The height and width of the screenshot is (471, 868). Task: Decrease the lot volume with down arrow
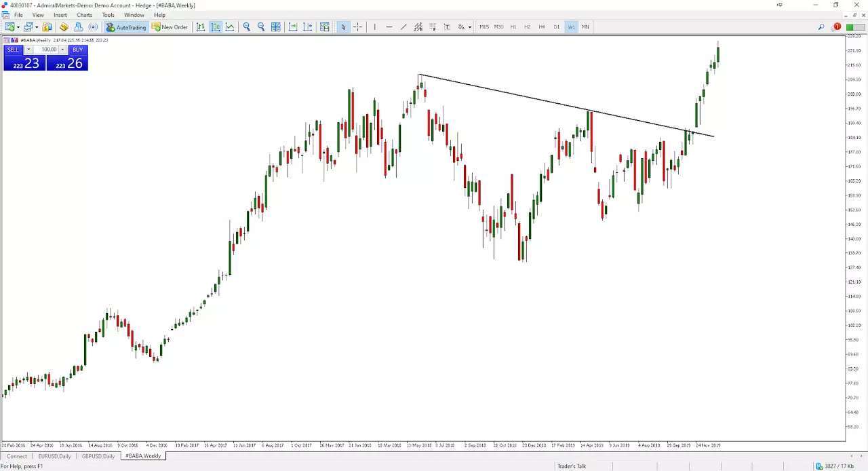coord(28,50)
